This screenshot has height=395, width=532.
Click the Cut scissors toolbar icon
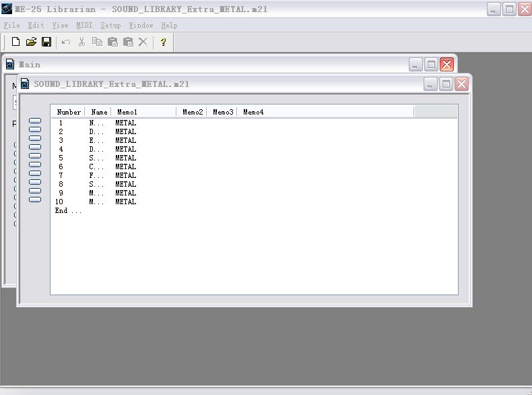(81, 42)
